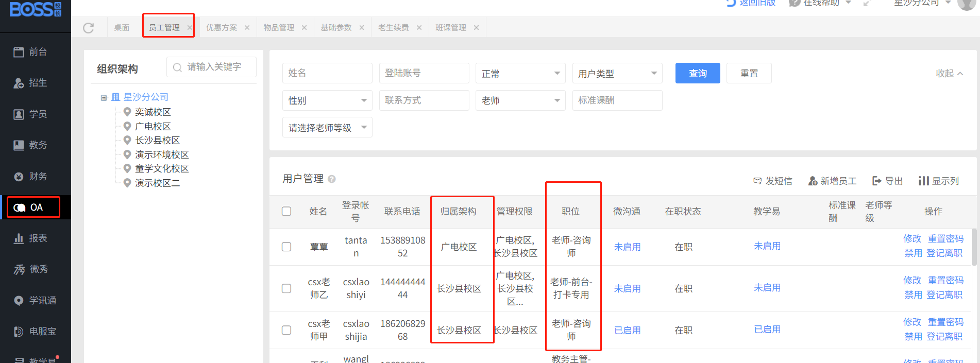Tick the checkbox for the 覃覃 row

[286, 247]
